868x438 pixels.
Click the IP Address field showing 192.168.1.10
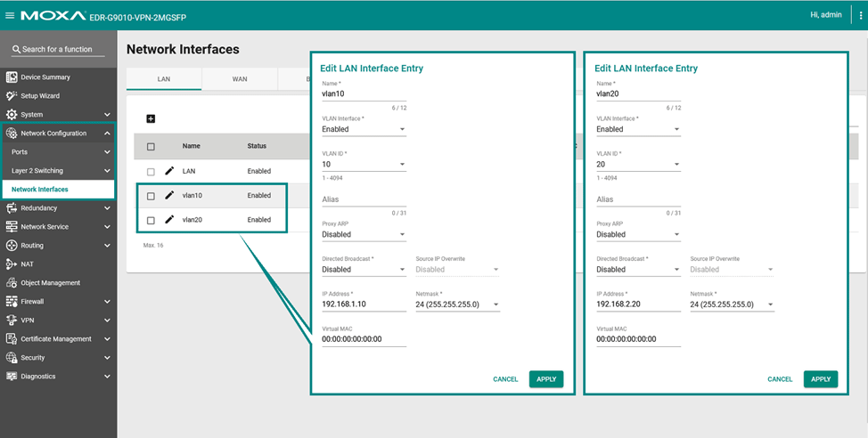(x=362, y=304)
